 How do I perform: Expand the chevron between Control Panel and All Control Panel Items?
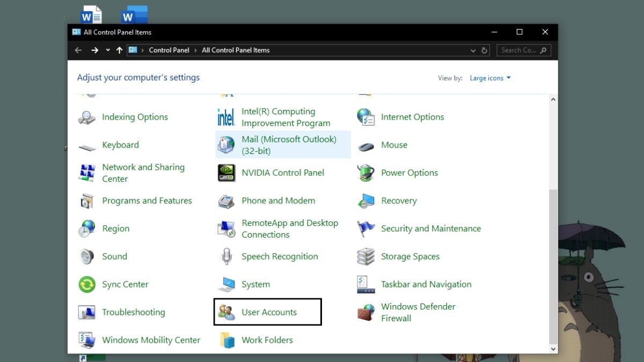196,50
